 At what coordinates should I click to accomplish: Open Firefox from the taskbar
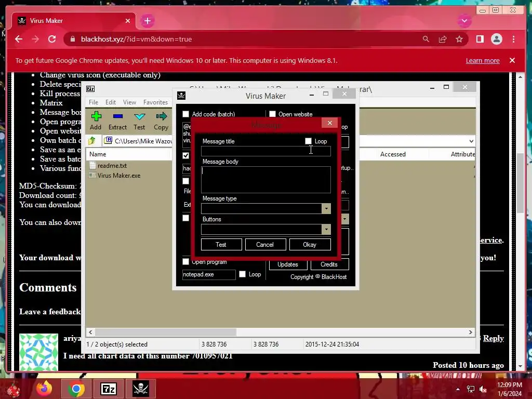click(44, 389)
